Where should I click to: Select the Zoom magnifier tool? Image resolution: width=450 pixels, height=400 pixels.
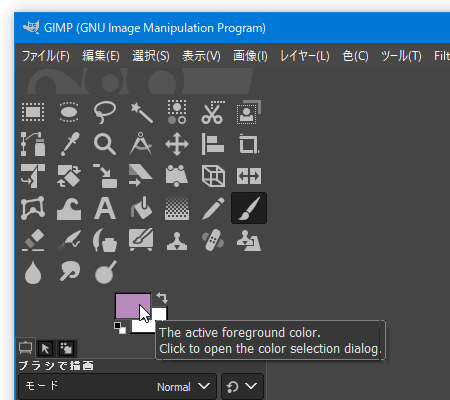pyautogui.click(x=105, y=144)
